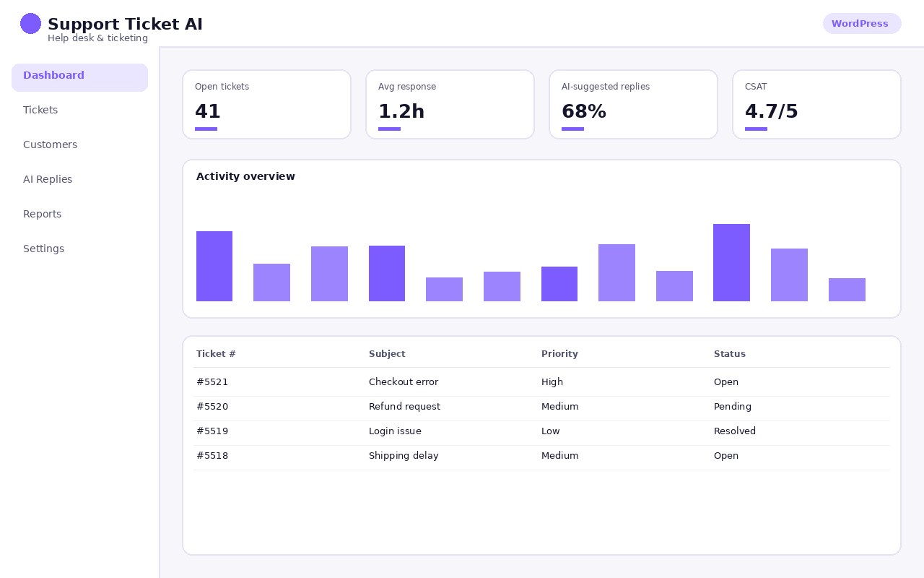Click the WordPress badge button
Image resolution: width=924 pixels, height=578 pixels.
click(862, 23)
